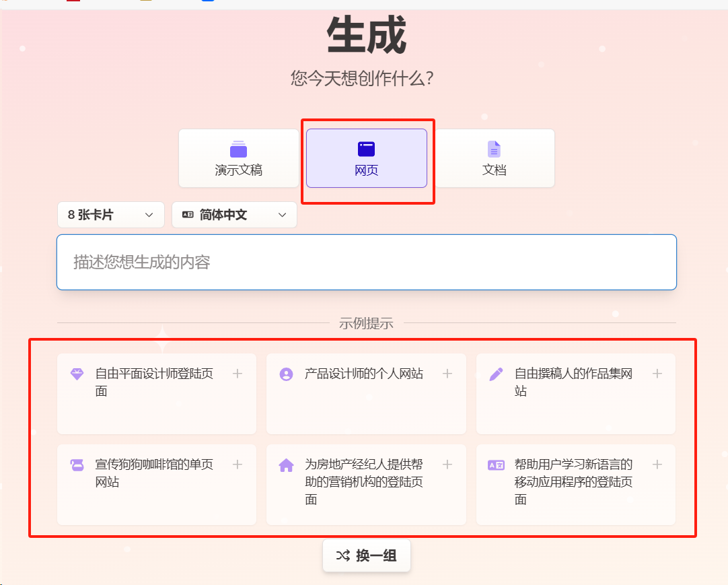Click the person icon on the product designer prompt
728x585 pixels.
[x=285, y=373]
